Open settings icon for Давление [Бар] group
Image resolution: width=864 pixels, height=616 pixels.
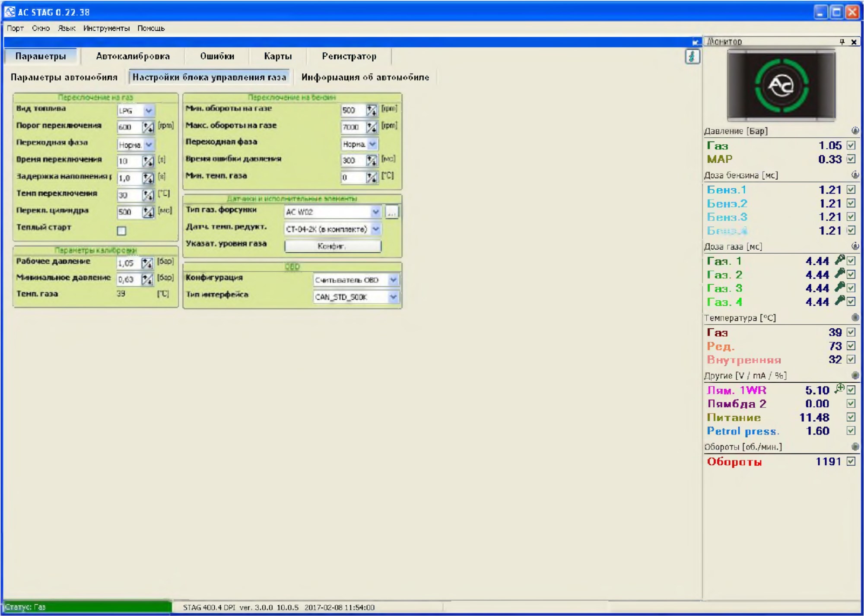[855, 130]
